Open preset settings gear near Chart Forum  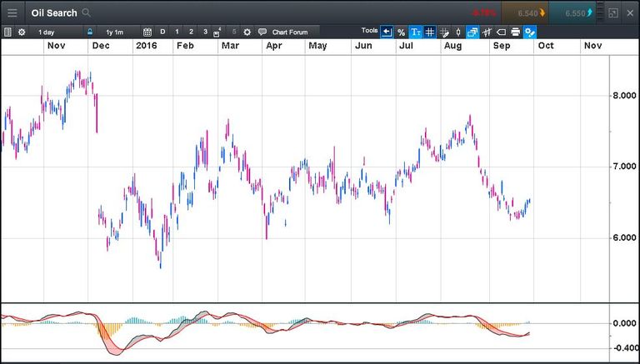tap(247, 32)
